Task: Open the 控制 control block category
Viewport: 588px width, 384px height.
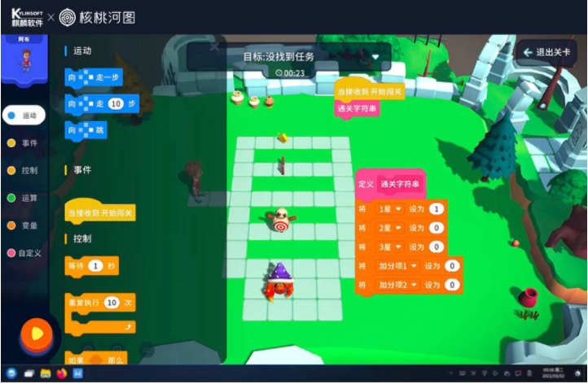Action: pyautogui.click(x=24, y=171)
